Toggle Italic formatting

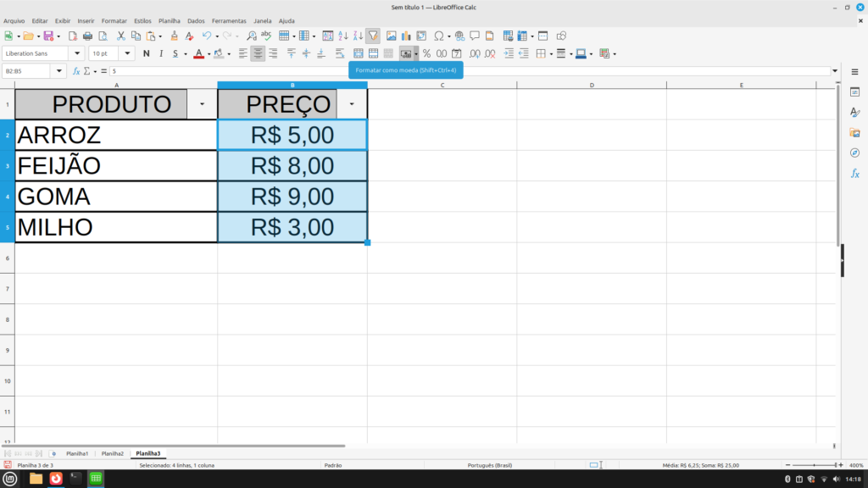point(160,53)
